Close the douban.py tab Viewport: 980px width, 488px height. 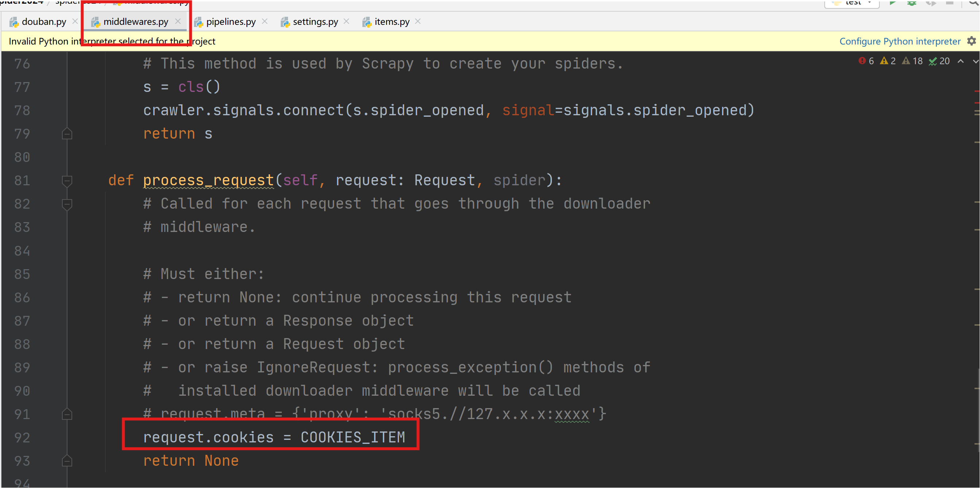[75, 21]
